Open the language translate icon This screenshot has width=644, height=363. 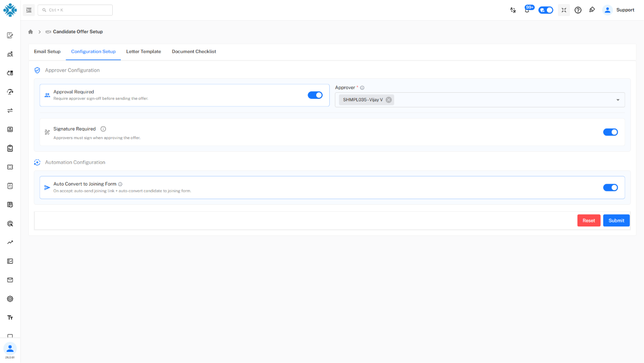[x=513, y=10]
